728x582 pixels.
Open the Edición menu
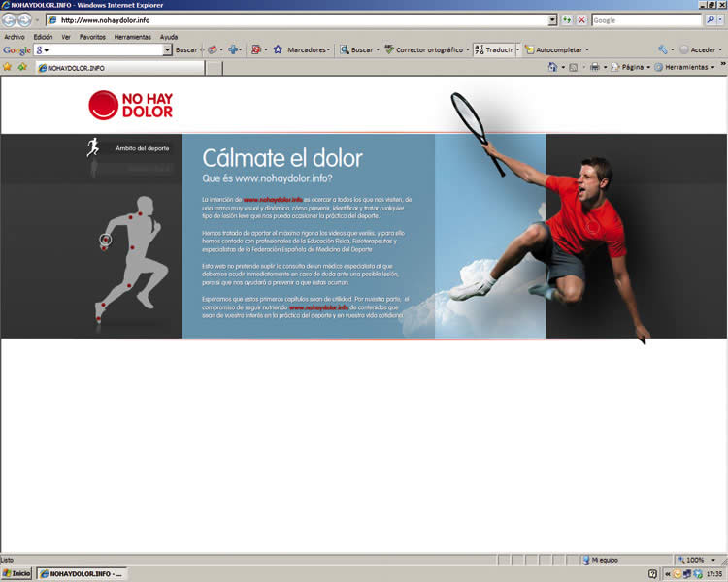(x=43, y=37)
